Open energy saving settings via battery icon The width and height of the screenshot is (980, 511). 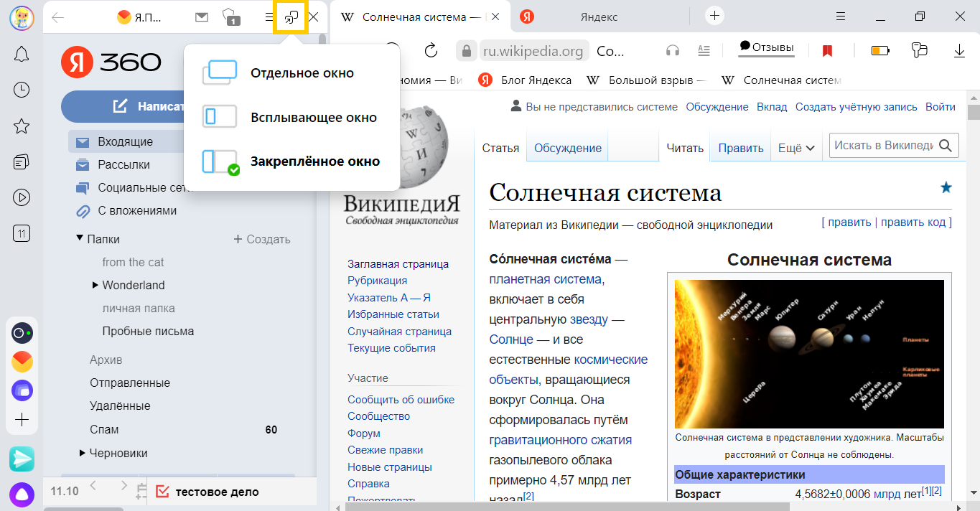tap(879, 50)
